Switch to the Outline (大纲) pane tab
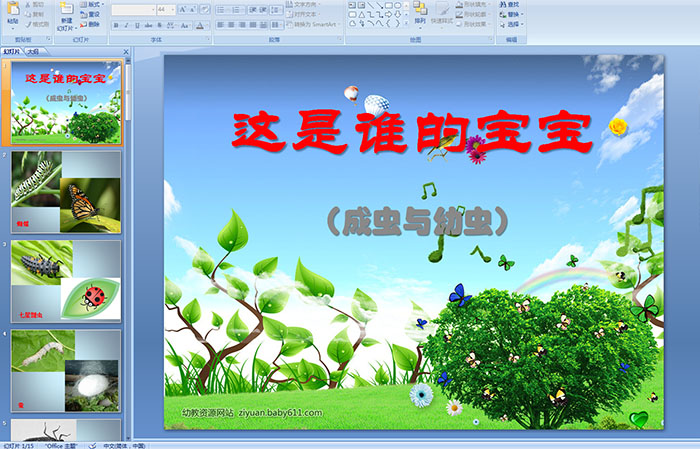The width and height of the screenshot is (700, 449). click(33, 52)
